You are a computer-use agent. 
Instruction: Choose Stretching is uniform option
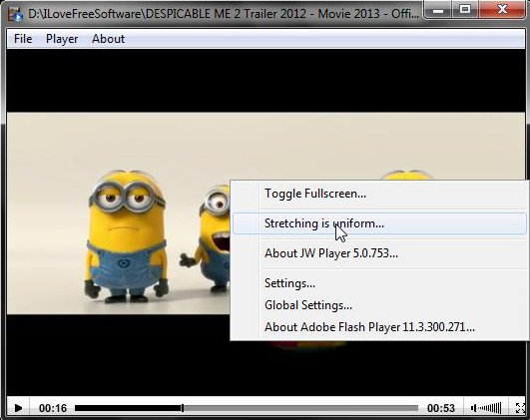click(379, 223)
